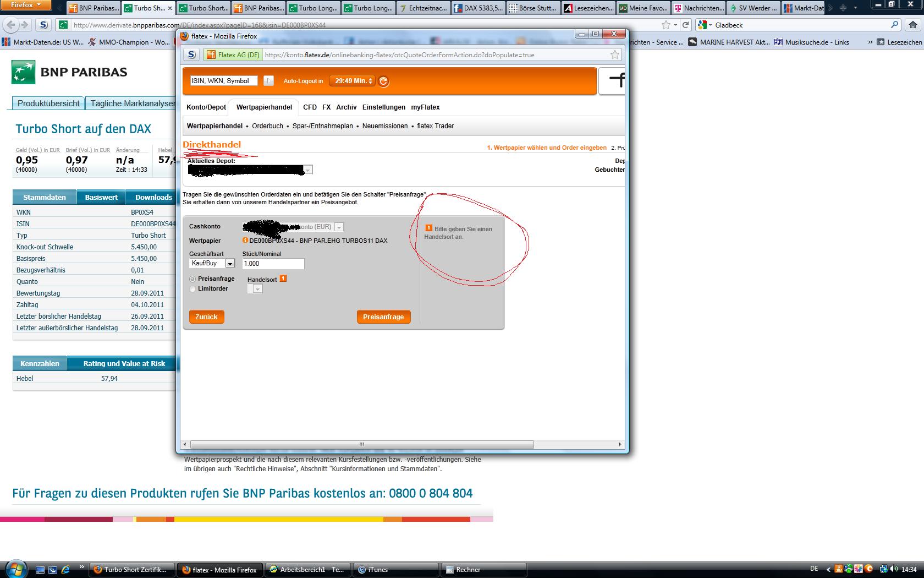Expand the Aktuelles Depot dropdown
The image size is (924, 578).
point(308,170)
